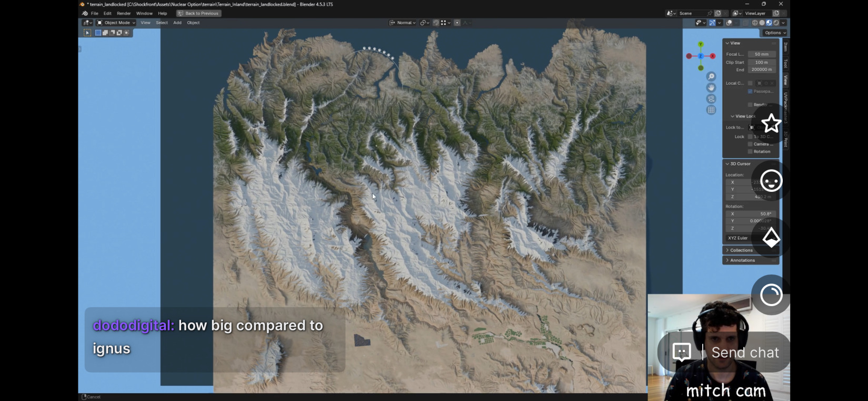Image resolution: width=868 pixels, height=401 pixels.
Task: Click the star icon on stream overlay
Action: (771, 123)
